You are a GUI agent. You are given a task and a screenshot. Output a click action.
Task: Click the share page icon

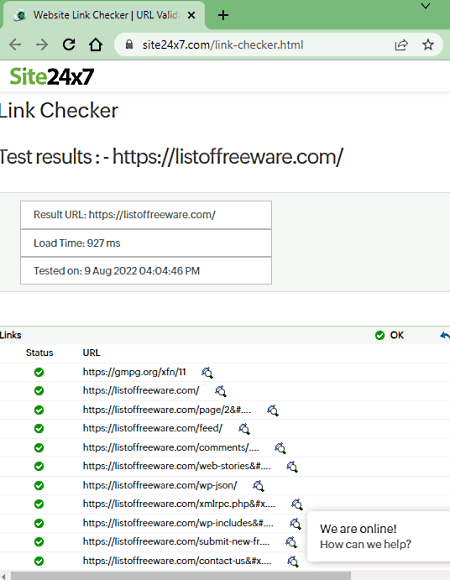pyautogui.click(x=401, y=45)
